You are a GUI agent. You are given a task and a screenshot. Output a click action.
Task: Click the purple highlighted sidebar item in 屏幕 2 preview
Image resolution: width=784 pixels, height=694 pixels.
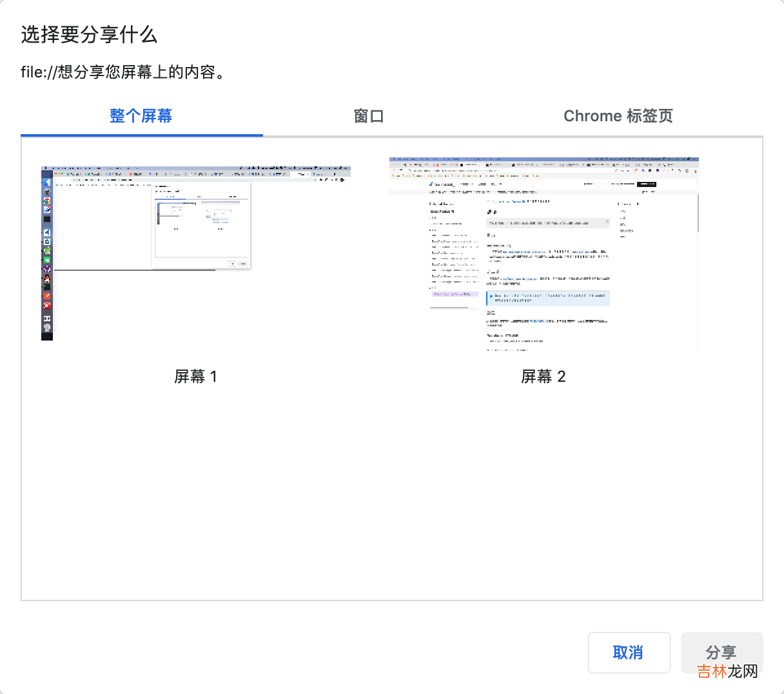(x=454, y=293)
